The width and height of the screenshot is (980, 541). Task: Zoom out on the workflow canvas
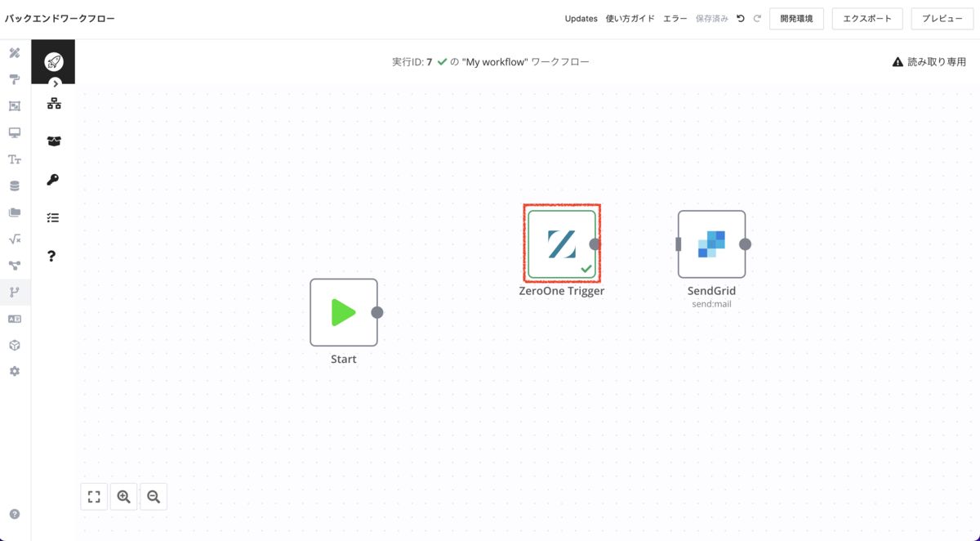(154, 497)
